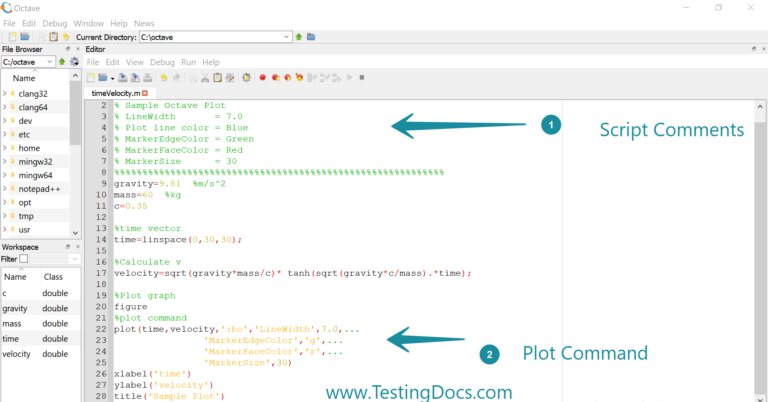Expand the mingw64 folder tree node

click(5, 175)
